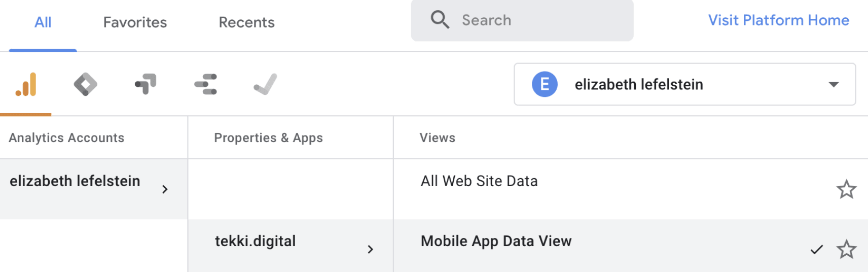868x272 pixels.
Task: Switch to the Tag Manager product icon
Action: (x=85, y=84)
